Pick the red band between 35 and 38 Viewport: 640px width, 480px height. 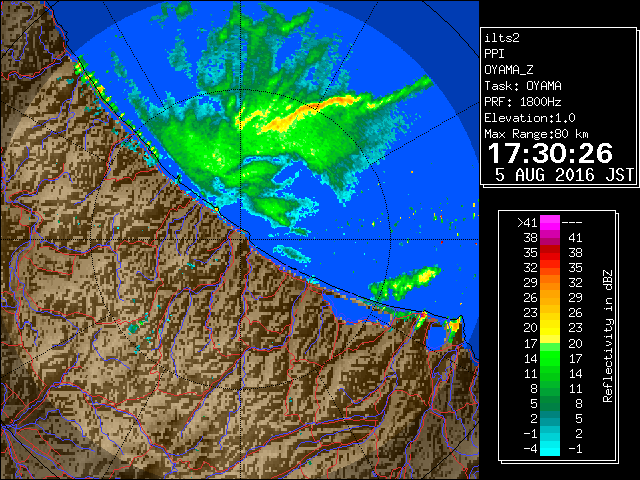(x=550, y=253)
